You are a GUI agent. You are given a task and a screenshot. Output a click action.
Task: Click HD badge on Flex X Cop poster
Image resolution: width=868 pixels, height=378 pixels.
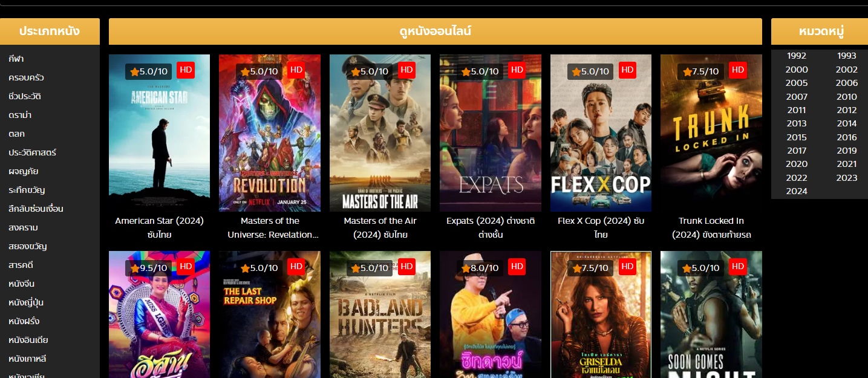click(x=627, y=70)
